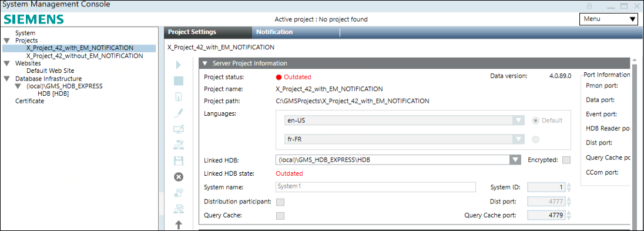
Task: Open the Linked HDB dropdown
Action: tap(515, 159)
